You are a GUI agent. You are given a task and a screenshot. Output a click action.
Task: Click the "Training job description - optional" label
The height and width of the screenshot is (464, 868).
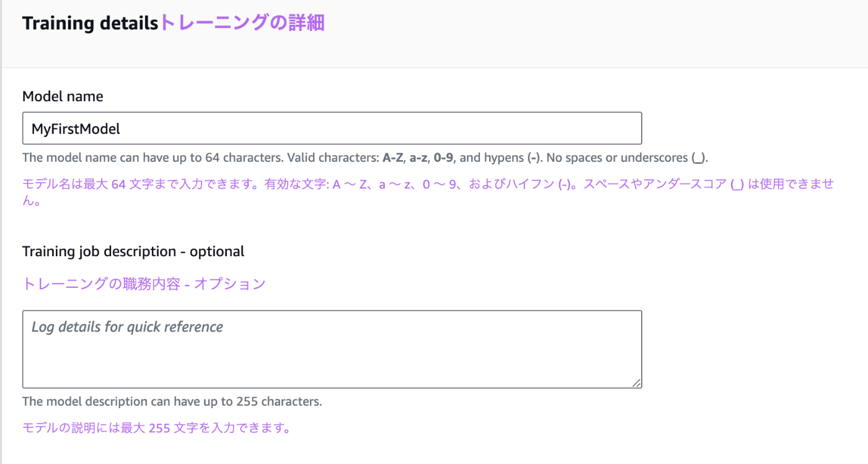[133, 251]
